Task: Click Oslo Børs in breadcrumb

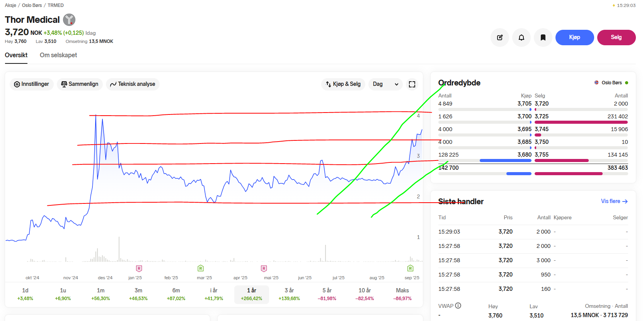Action: (32, 5)
